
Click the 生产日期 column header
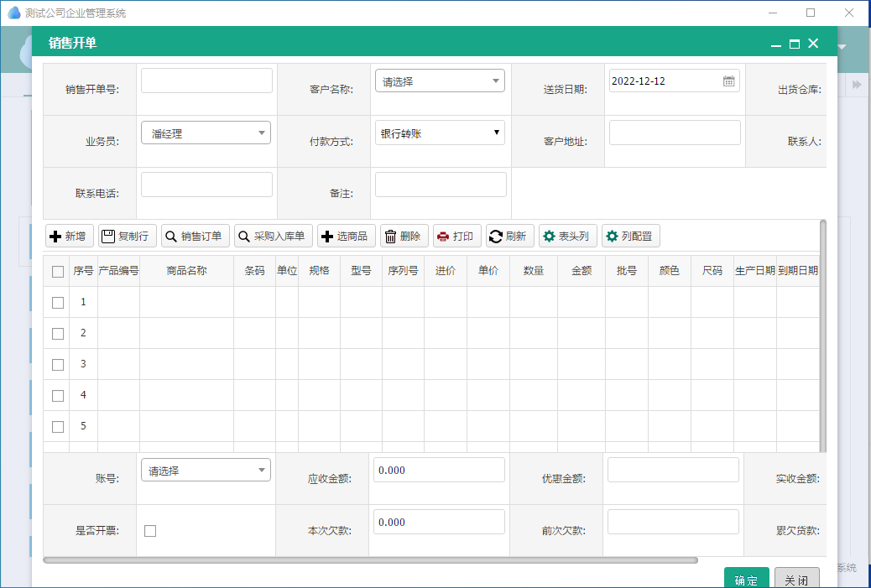pyautogui.click(x=755, y=271)
